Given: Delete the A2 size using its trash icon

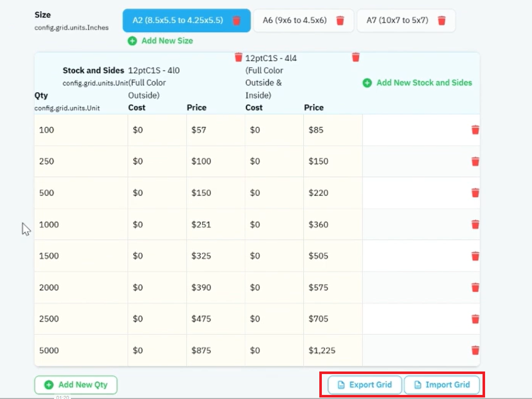Looking at the screenshot, I should click(237, 21).
